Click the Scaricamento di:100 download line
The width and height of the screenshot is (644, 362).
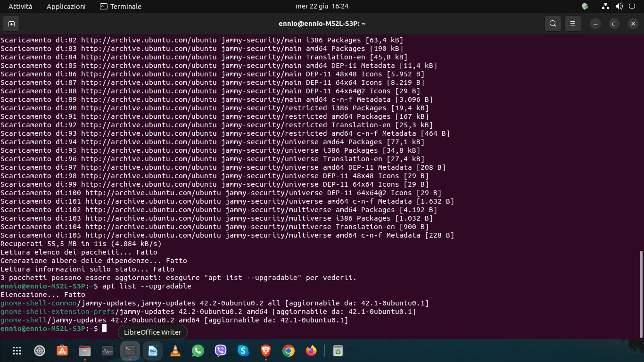point(221,193)
